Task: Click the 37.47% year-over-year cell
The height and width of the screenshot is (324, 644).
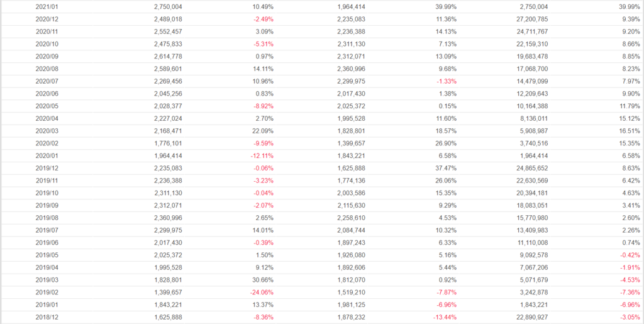Action: tap(446, 168)
